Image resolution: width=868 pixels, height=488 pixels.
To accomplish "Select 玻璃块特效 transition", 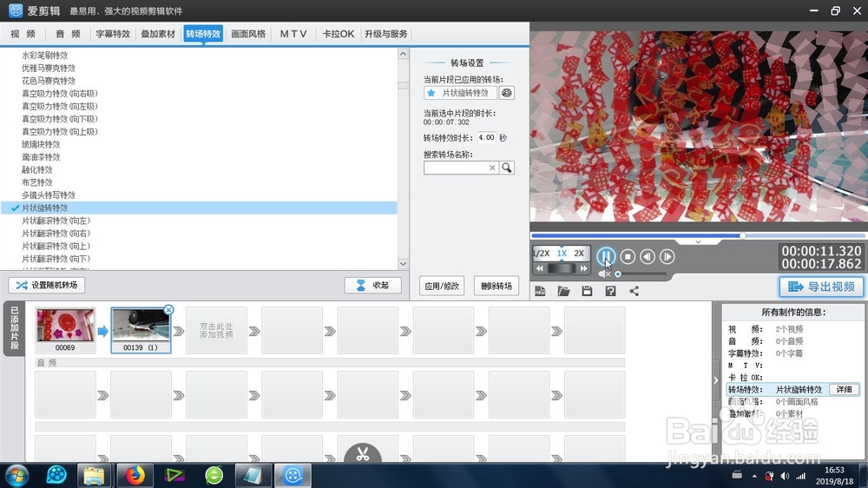I will point(41,144).
